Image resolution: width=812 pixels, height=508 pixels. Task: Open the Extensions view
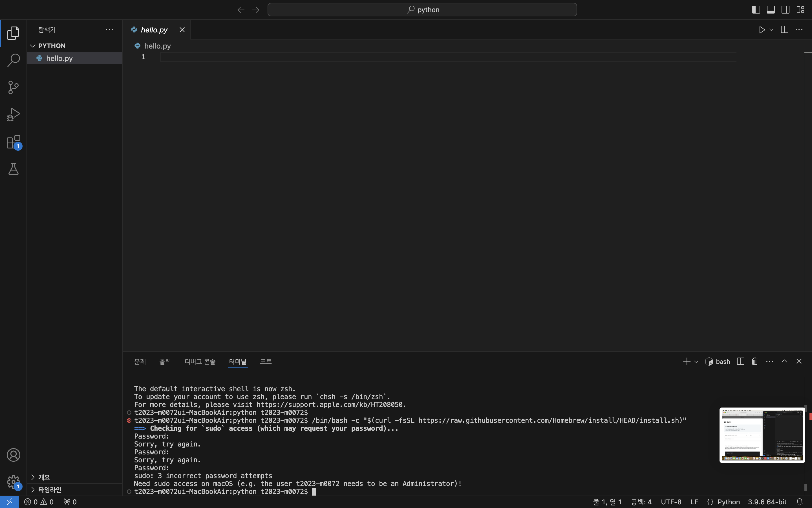coord(13,142)
